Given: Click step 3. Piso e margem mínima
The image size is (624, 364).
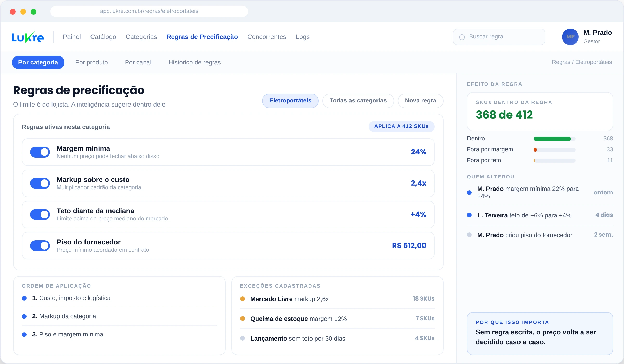Looking at the screenshot, I should pyautogui.click(x=119, y=334).
